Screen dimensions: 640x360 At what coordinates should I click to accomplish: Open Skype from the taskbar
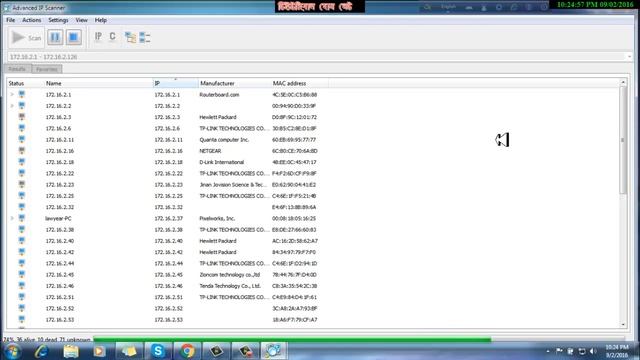tap(158, 351)
